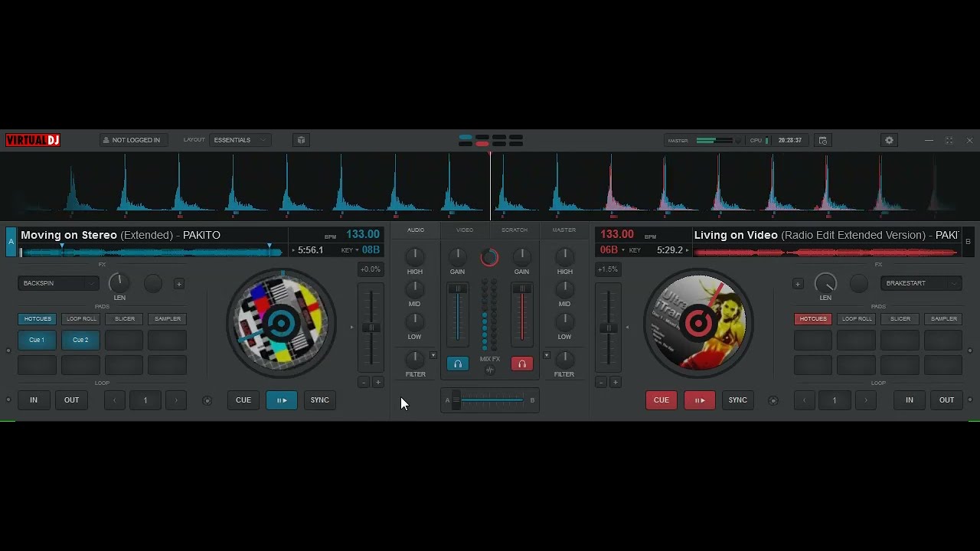Select HOTCUES pad mode on deck A
The image size is (980, 551).
click(x=38, y=319)
